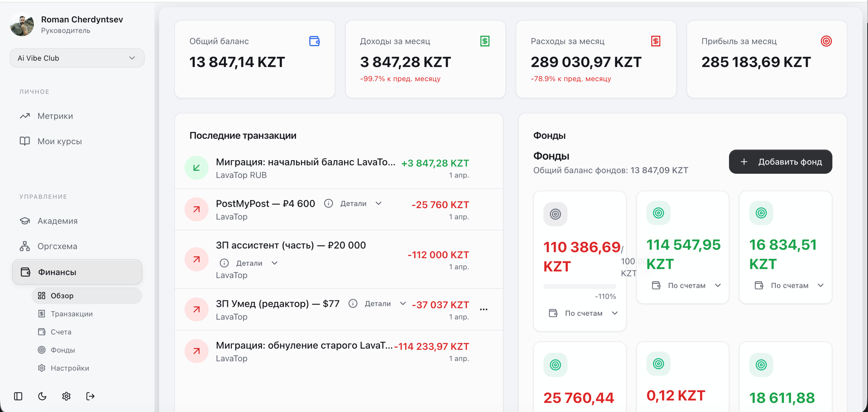Viewport: 868px width, 412px height.
Task: Select the Финансы menu item
Action: [77, 272]
